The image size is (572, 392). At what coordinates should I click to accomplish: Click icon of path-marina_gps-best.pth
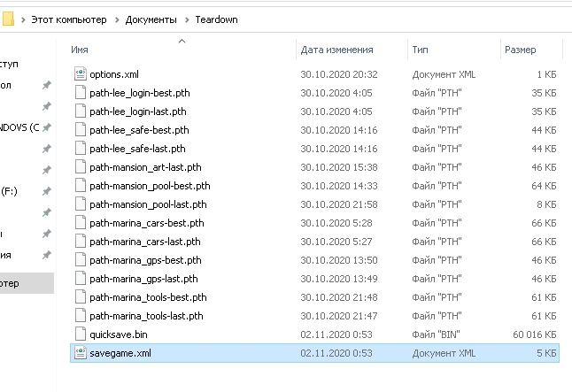point(81,260)
